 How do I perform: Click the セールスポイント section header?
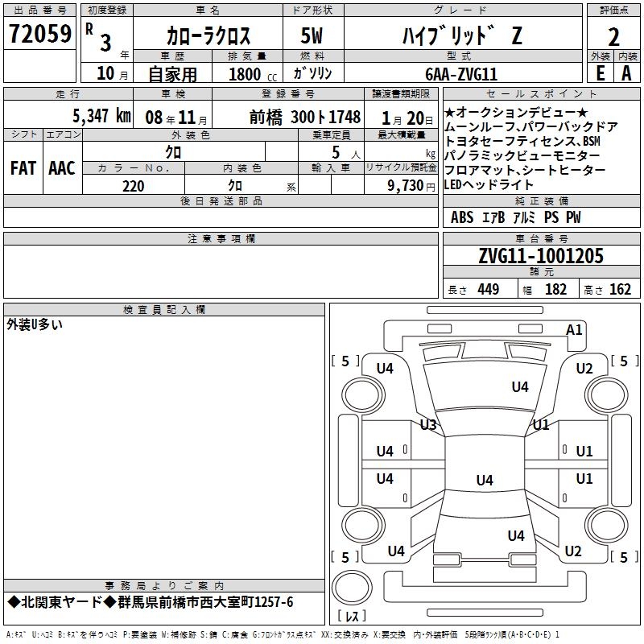[541, 93]
